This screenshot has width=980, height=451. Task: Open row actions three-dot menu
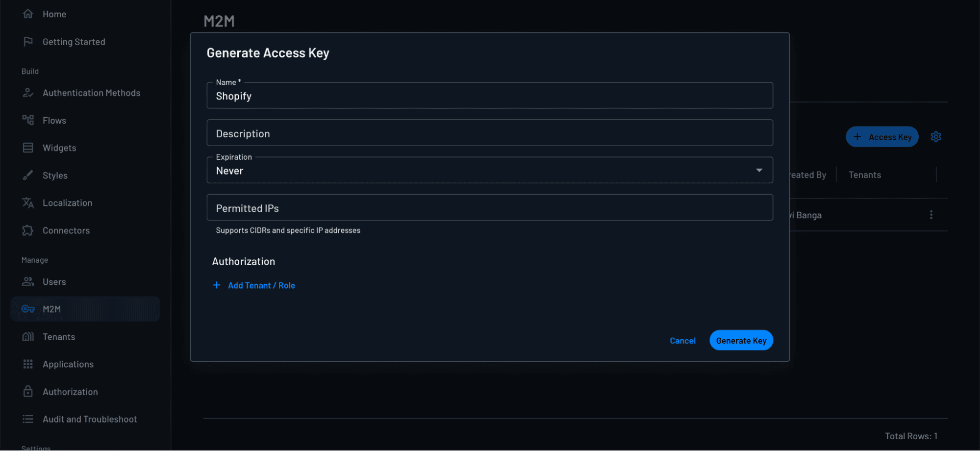930,215
